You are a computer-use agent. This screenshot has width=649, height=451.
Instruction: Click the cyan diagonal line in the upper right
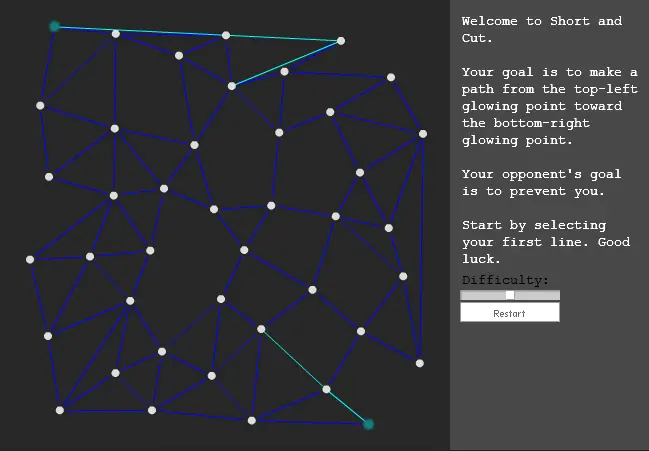point(286,63)
